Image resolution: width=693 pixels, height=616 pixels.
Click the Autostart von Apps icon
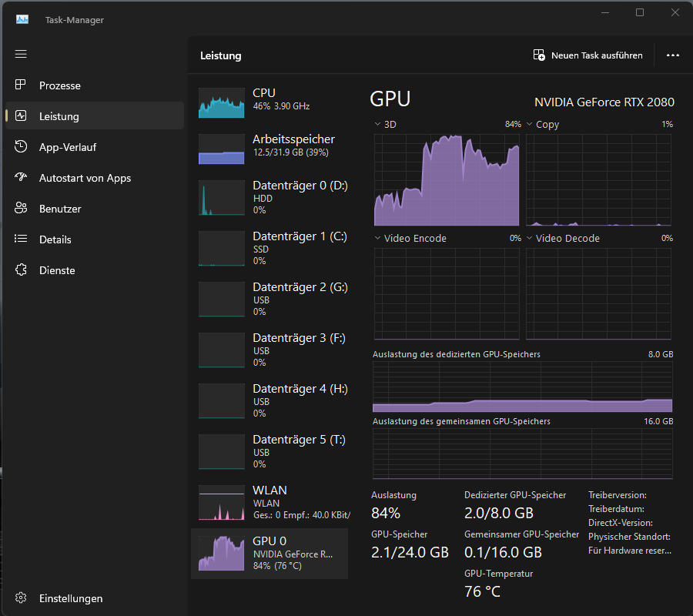click(x=22, y=178)
